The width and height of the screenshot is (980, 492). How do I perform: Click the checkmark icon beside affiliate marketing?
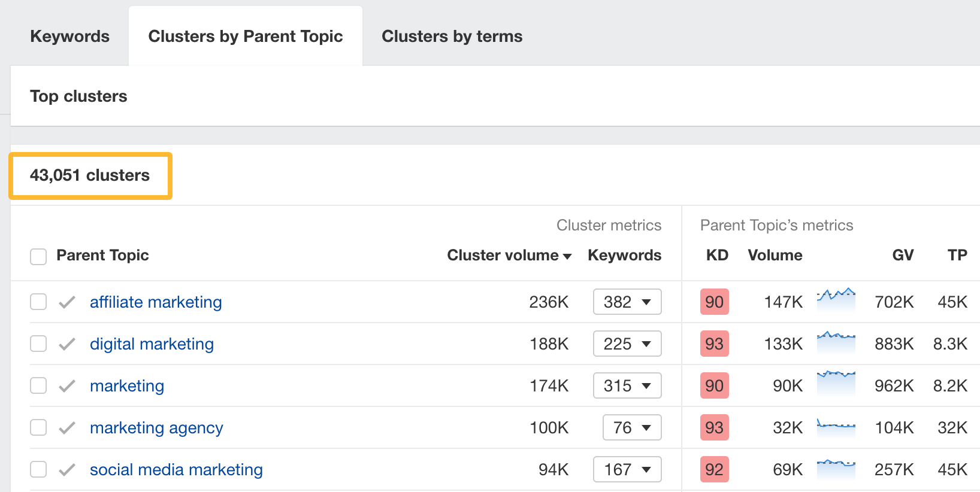click(x=67, y=302)
